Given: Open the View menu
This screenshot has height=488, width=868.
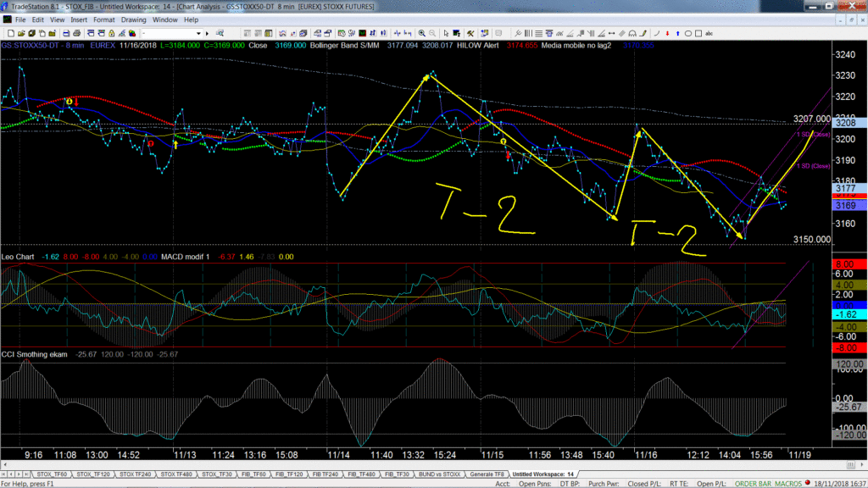Looking at the screenshot, I should (57, 19).
